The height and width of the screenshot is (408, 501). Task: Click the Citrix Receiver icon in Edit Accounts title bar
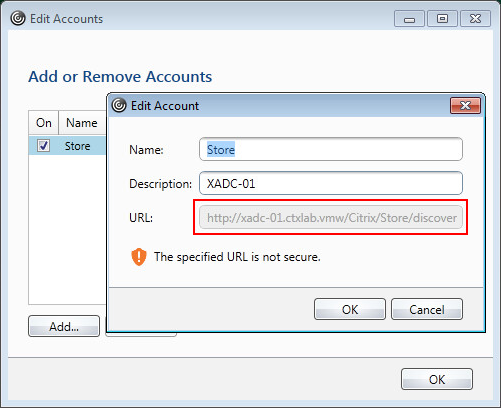18,18
